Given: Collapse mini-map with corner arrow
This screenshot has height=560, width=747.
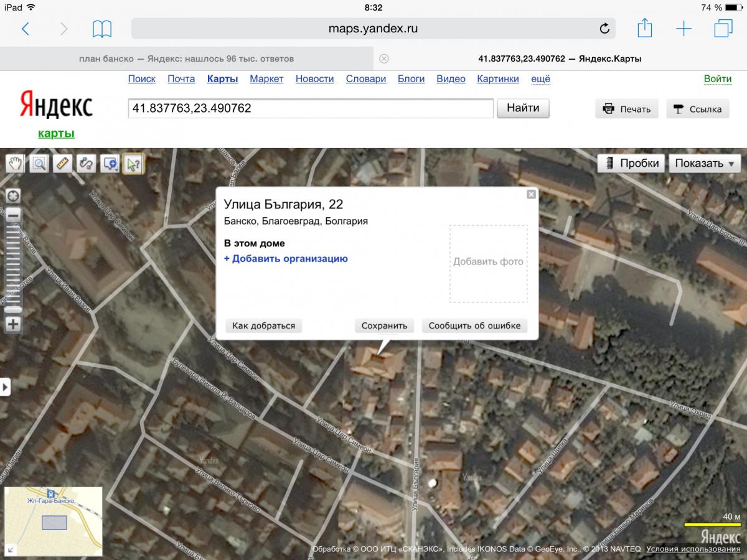Looking at the screenshot, I should click(12, 549).
